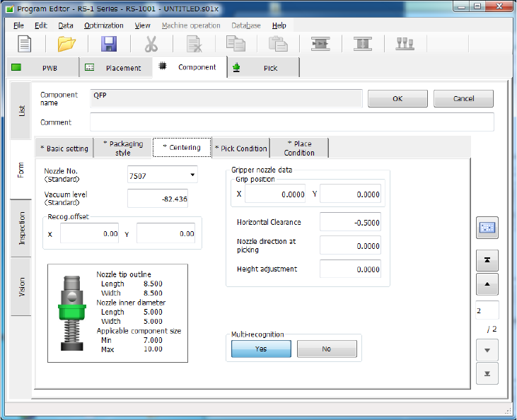Screen dimensions: 517x420
Task: Click the Comment input field
Action: 292,122
